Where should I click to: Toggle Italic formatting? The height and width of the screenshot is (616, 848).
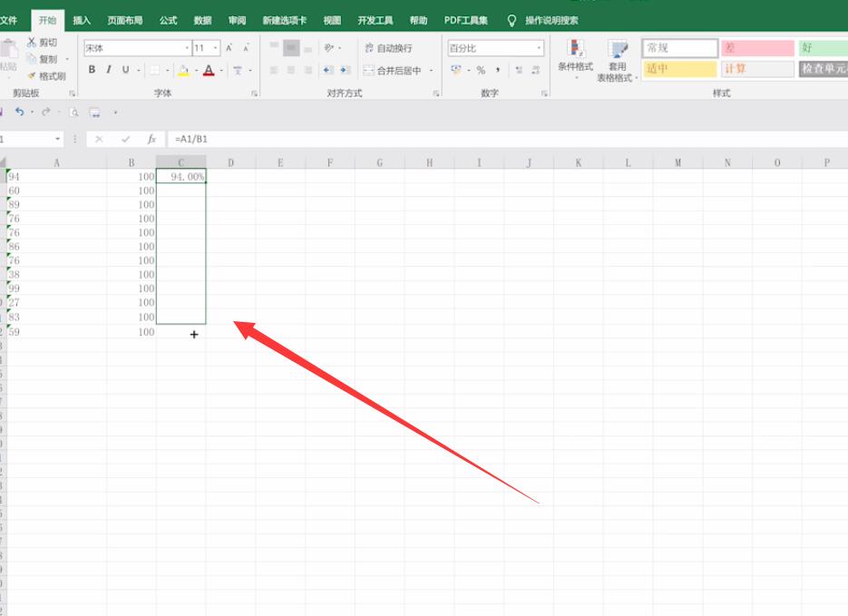point(109,69)
